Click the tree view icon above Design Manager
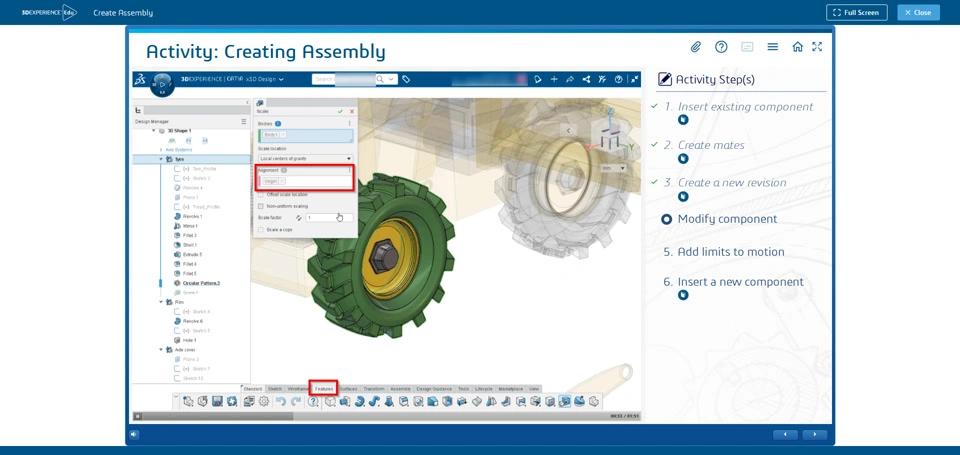Viewport: 960px width, 455px height. tap(138, 111)
